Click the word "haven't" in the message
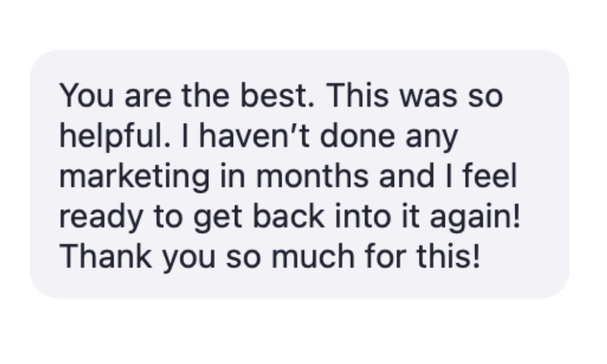The image size is (607, 364). click(x=254, y=136)
